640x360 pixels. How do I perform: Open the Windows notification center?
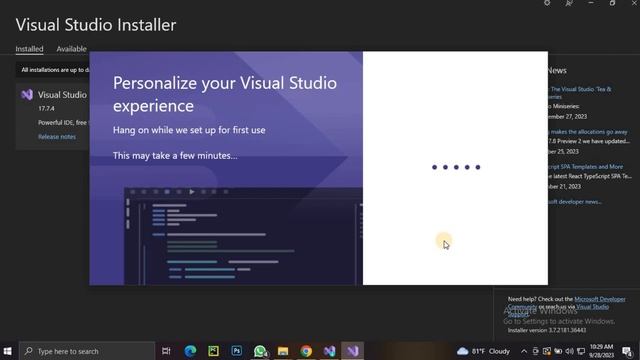627,351
